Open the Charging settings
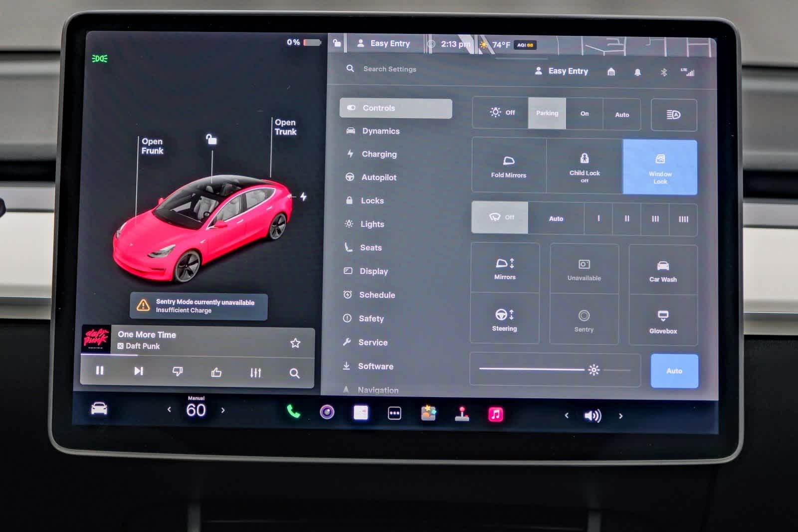The width and height of the screenshot is (798, 532). [x=372, y=154]
